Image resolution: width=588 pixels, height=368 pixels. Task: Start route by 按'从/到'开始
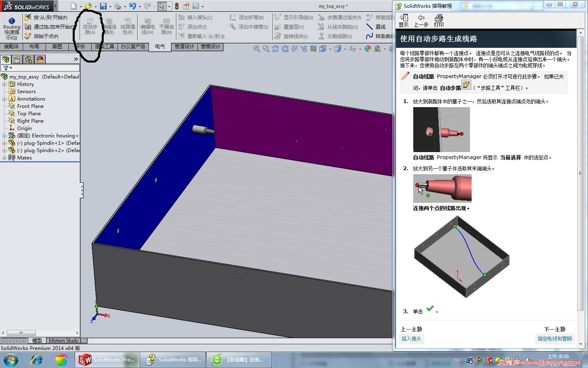point(46,18)
